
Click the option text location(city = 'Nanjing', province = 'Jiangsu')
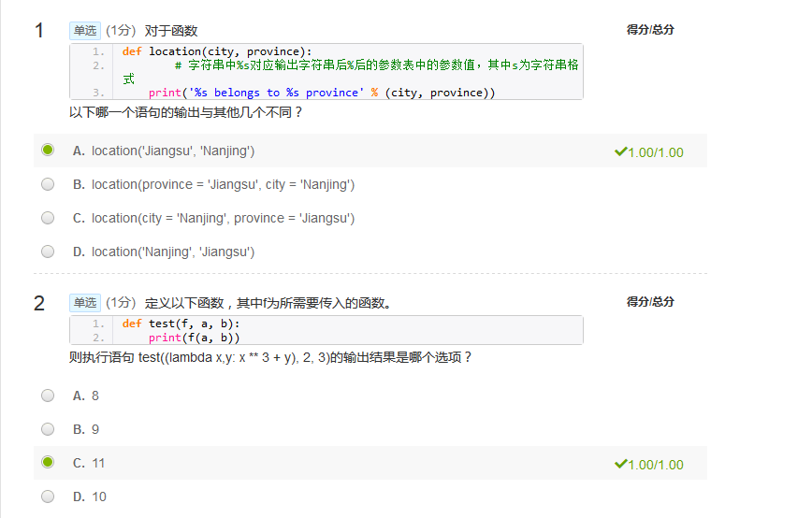pos(224,219)
